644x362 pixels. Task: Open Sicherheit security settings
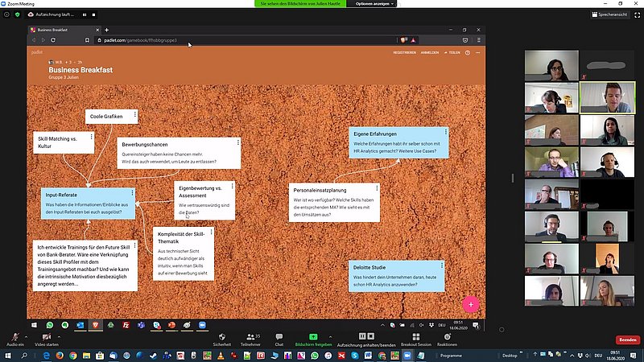pos(221,337)
